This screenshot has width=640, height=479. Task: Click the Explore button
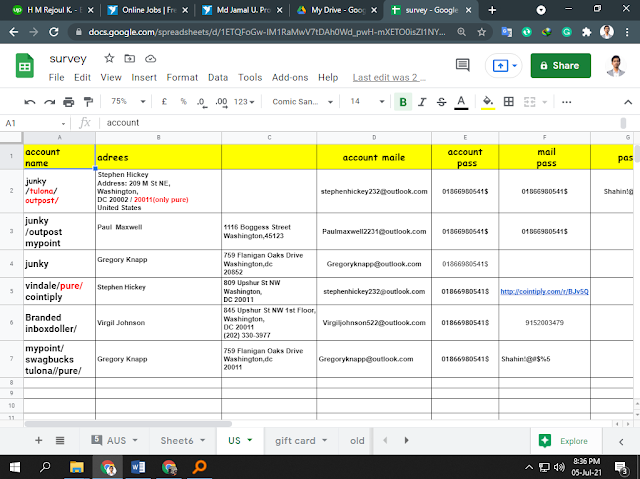(x=566, y=441)
